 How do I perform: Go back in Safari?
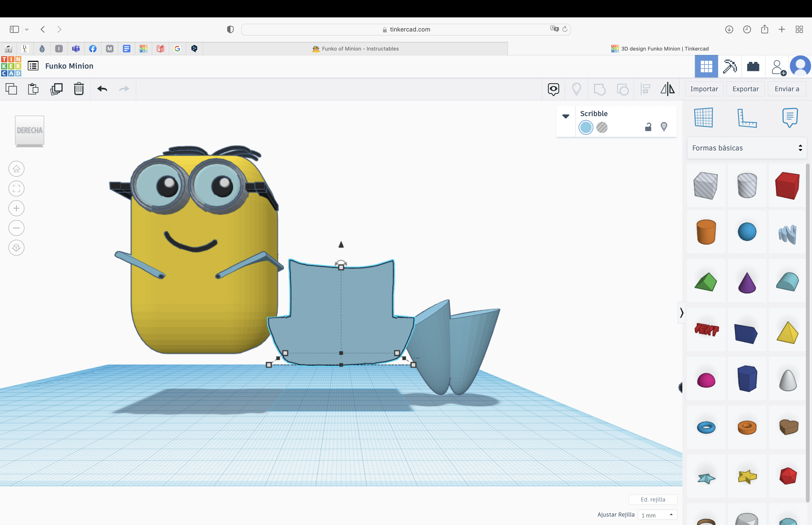pos(43,29)
